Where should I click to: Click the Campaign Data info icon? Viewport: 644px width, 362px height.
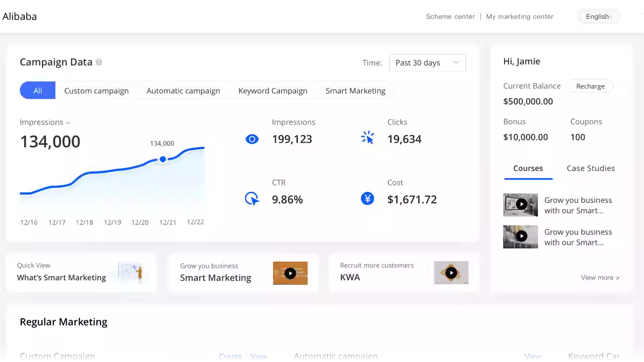(98, 61)
